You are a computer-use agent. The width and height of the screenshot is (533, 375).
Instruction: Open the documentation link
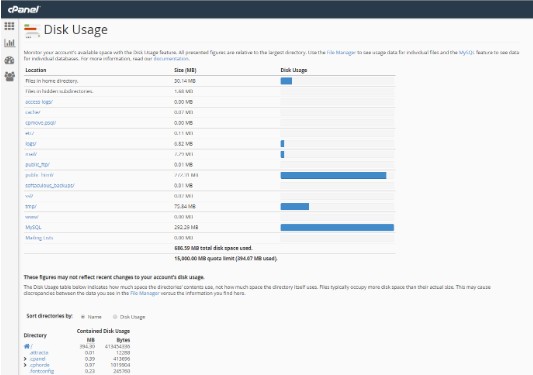coord(171,58)
